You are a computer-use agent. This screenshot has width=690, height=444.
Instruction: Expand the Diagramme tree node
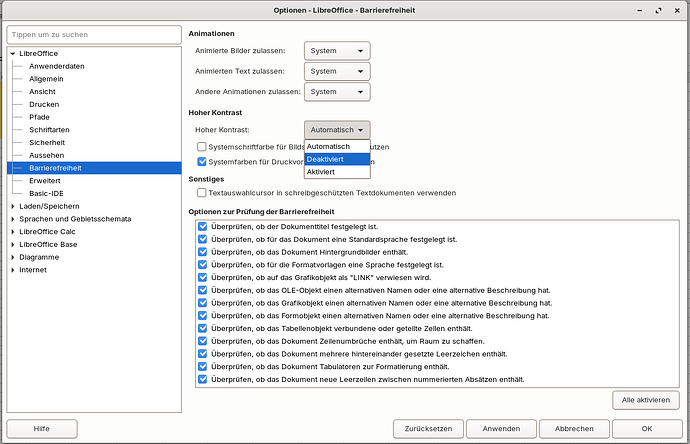(13, 257)
